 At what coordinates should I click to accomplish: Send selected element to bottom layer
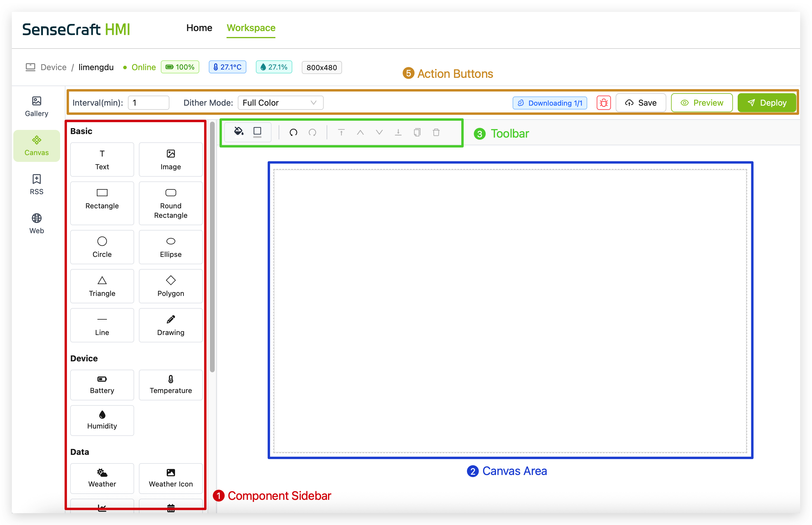[x=398, y=132]
